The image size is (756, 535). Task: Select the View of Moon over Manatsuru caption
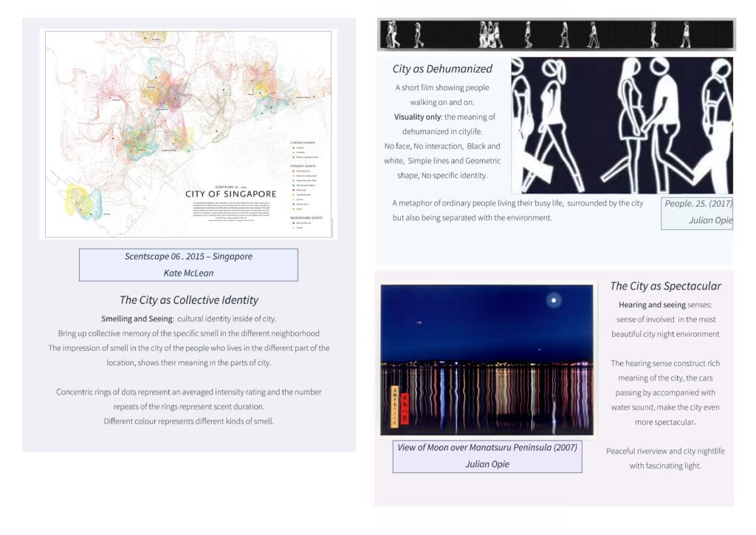[x=487, y=456]
